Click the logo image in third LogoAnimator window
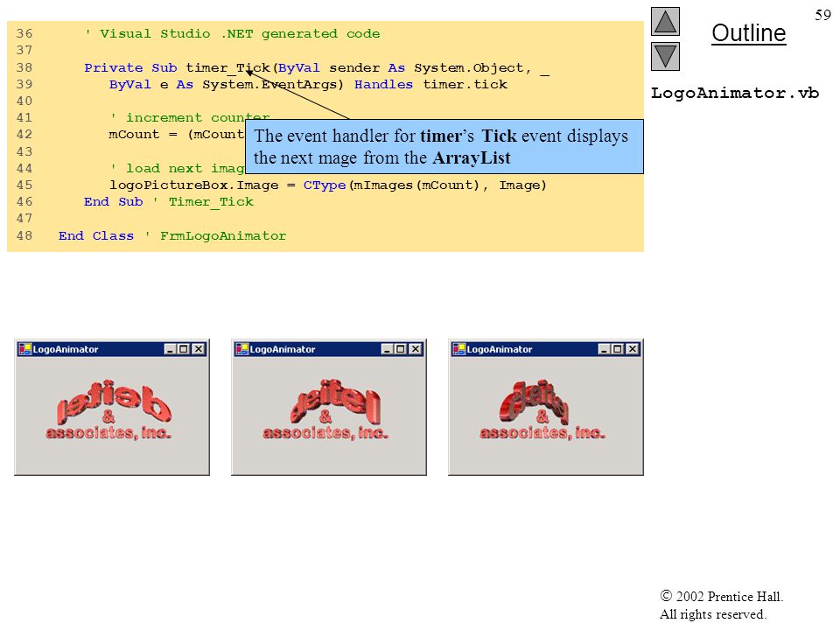This screenshot has width=840, height=630. coord(542,410)
